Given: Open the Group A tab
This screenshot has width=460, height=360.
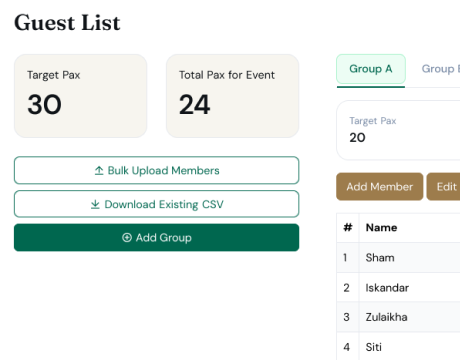Looking at the screenshot, I should point(371,69).
